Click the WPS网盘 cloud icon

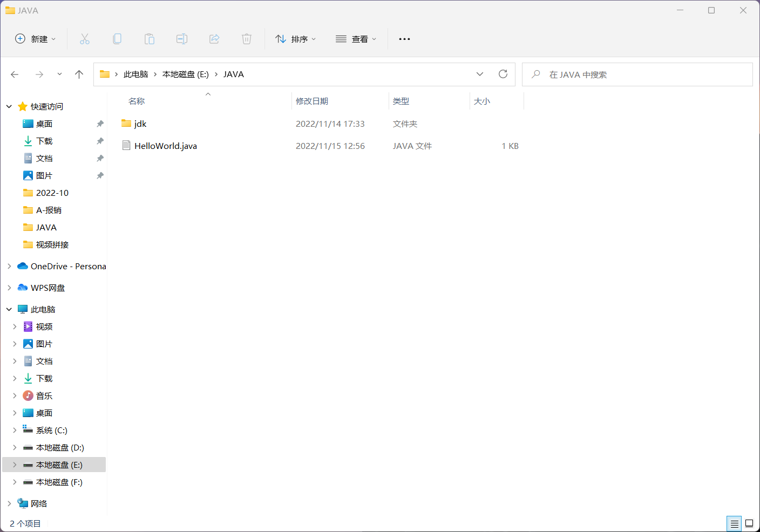coord(23,288)
